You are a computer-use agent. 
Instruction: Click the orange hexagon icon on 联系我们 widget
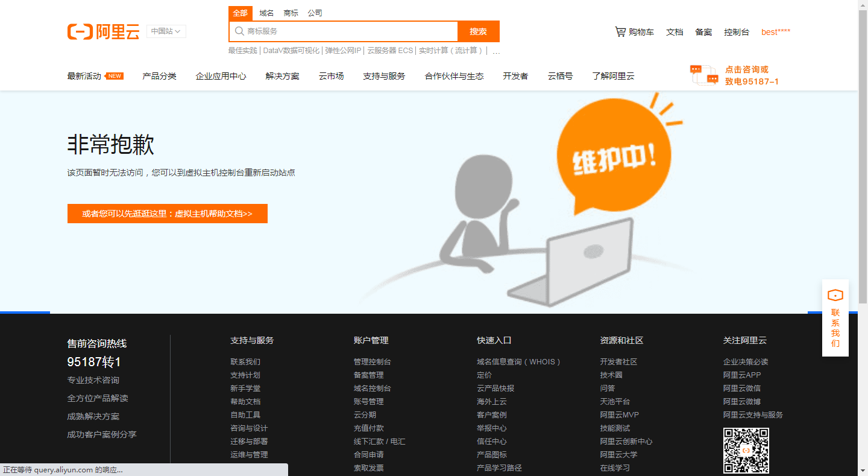pyautogui.click(x=835, y=296)
